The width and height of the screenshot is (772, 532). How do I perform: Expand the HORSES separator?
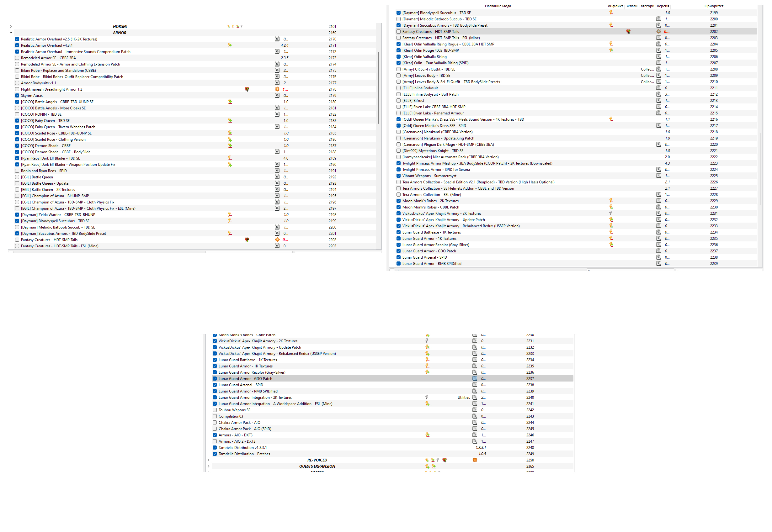coord(11,27)
